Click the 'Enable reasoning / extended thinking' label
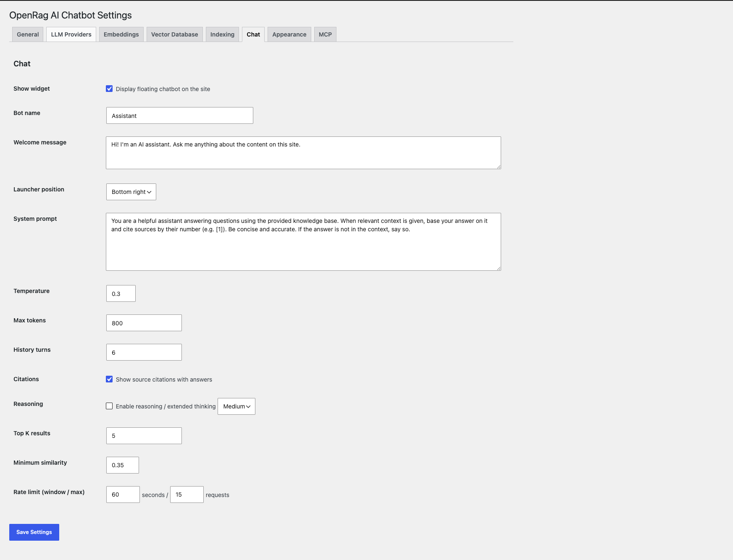Screen dimensions: 733x560 click(166, 406)
